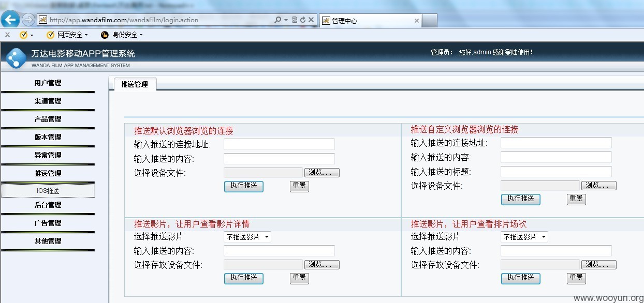
Task: Click 浏览 in movie details push section
Action: tap(322, 265)
